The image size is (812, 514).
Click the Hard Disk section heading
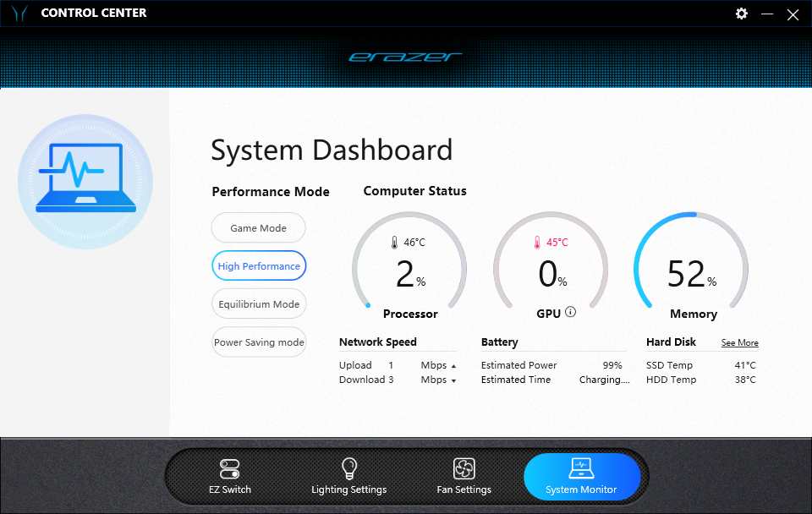click(x=671, y=342)
